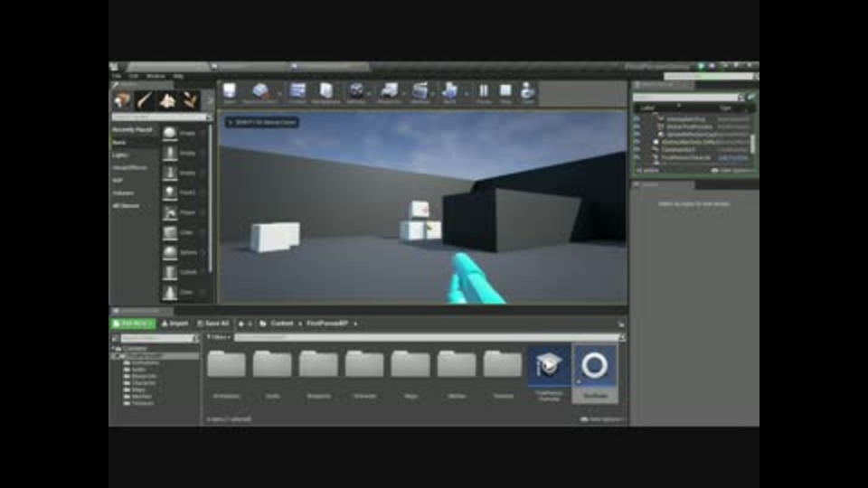
Task: Open the File menu
Action: click(x=117, y=76)
